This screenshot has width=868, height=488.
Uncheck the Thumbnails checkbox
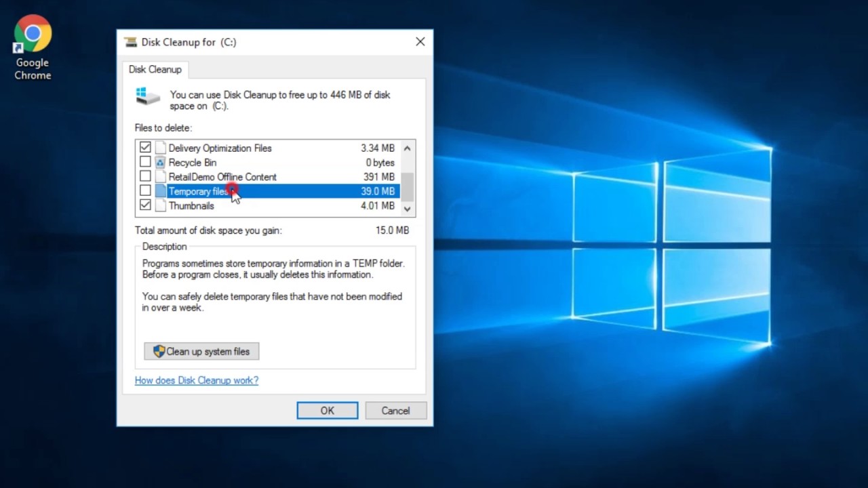(145, 205)
